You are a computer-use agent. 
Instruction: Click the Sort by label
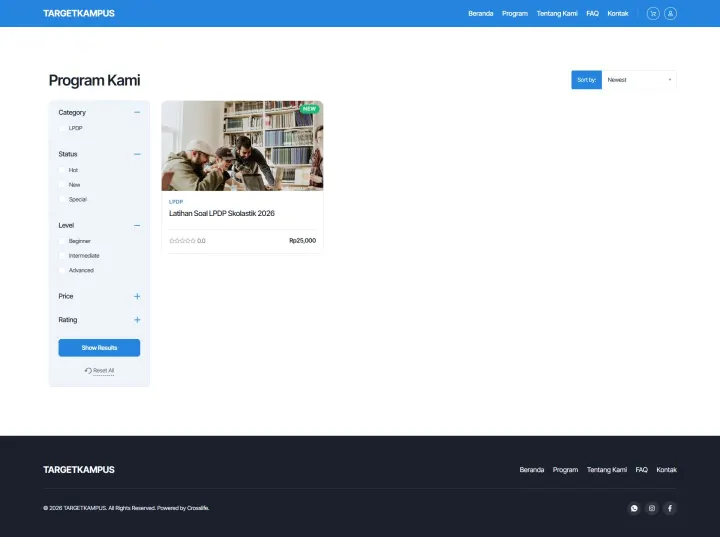586,80
